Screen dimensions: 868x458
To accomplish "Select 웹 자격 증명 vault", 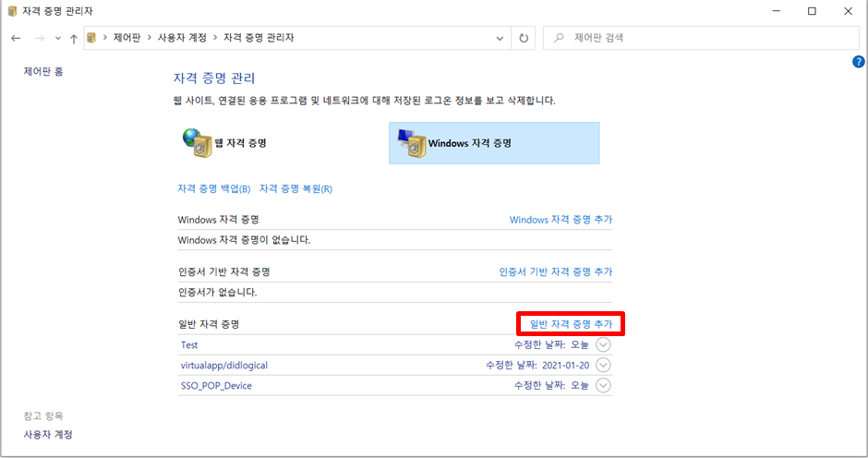I will [x=278, y=143].
